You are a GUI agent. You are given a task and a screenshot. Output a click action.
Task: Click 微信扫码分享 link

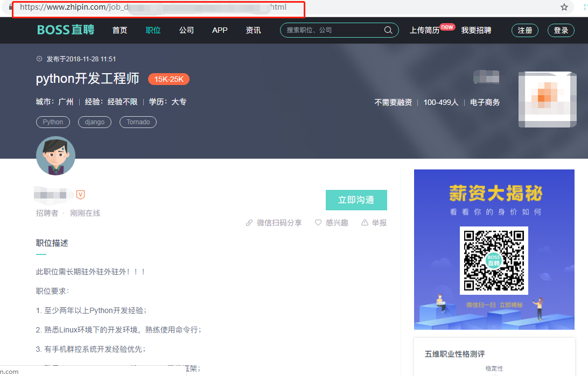click(x=274, y=223)
